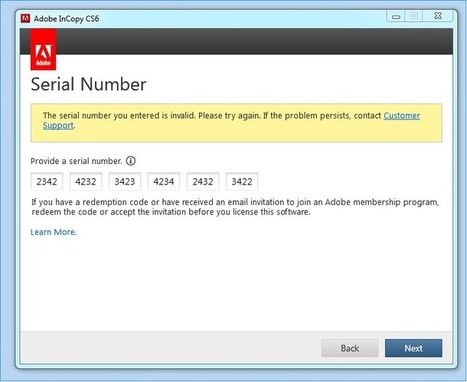467x382 pixels.
Task: Proceed with the Next button
Action: tap(413, 348)
